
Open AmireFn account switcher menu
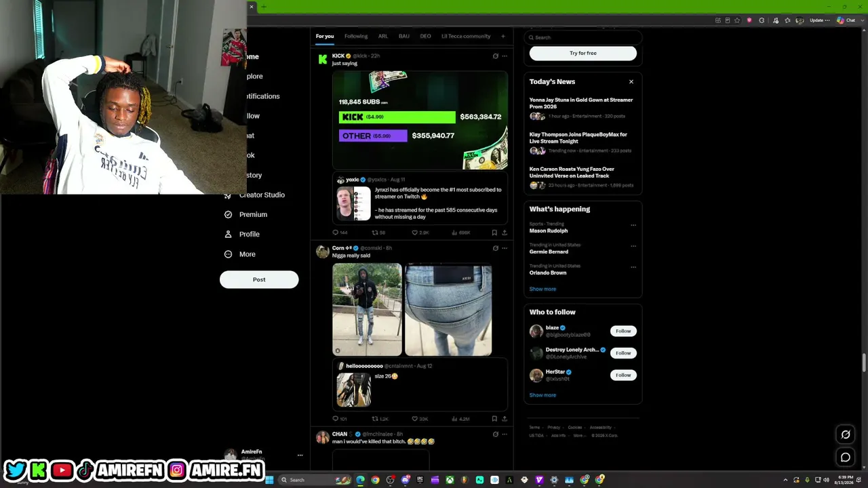(x=300, y=455)
